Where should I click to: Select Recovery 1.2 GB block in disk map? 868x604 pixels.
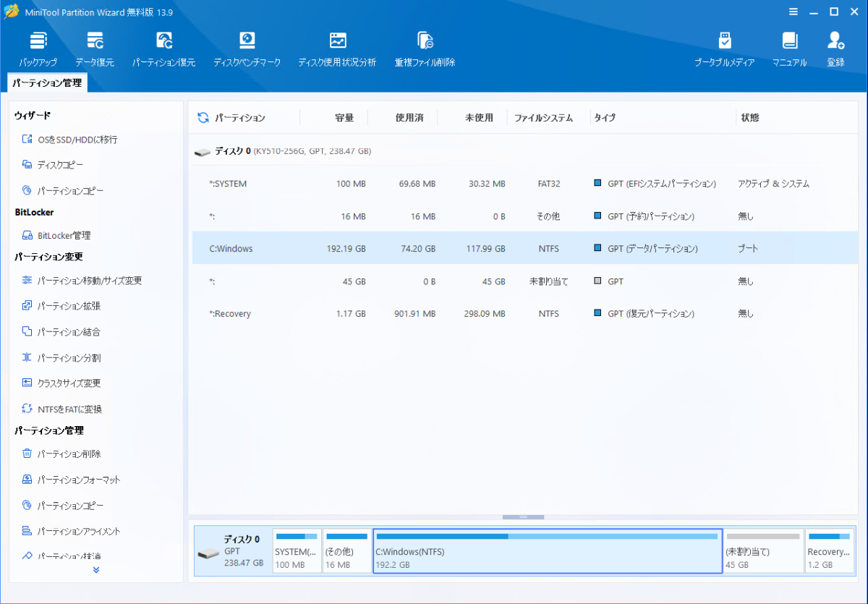[x=829, y=551]
